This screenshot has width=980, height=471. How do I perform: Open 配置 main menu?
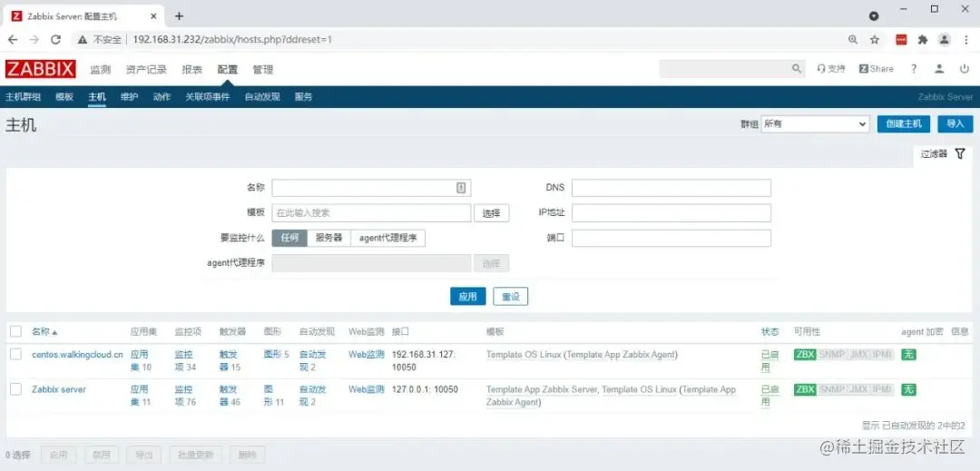click(228, 69)
